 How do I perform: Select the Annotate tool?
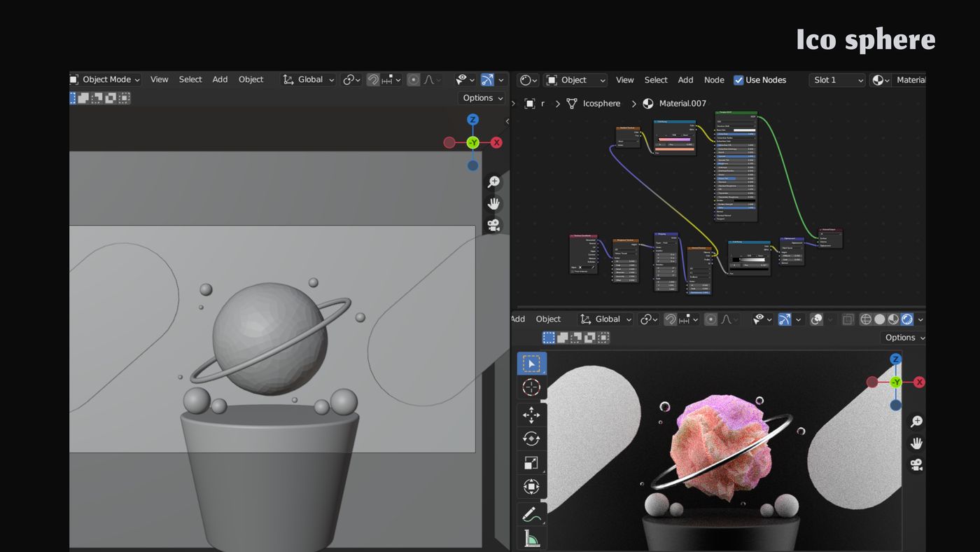531,514
